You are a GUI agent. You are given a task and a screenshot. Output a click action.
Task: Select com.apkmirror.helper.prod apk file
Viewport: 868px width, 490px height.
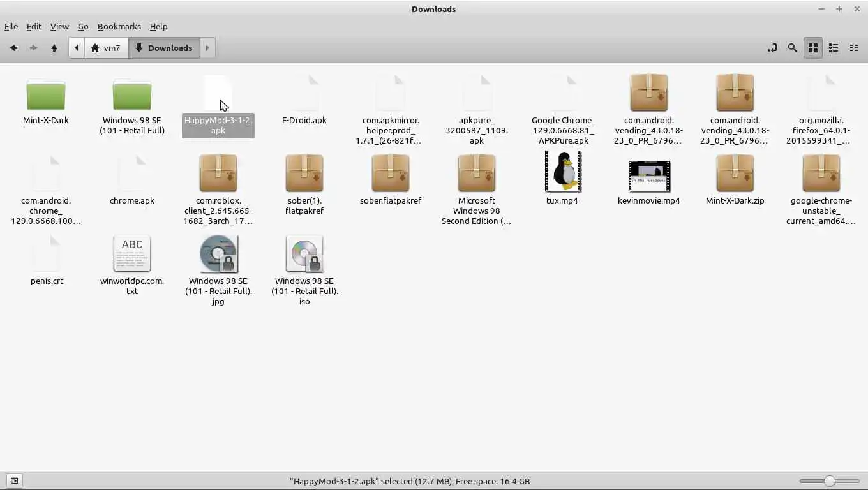click(x=391, y=110)
